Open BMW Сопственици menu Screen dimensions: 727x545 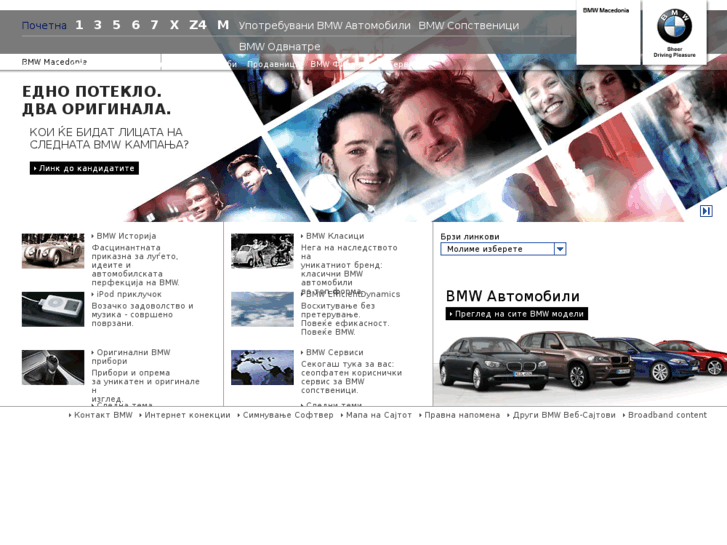(x=469, y=26)
